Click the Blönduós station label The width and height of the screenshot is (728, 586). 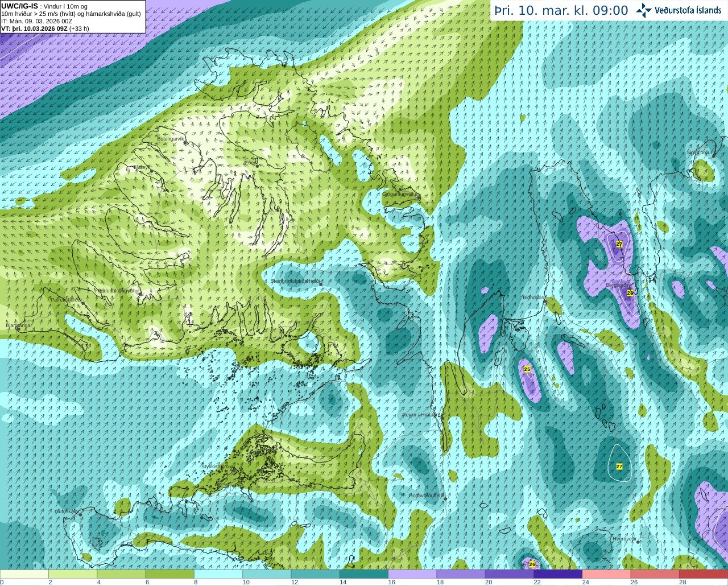[x=534, y=298]
